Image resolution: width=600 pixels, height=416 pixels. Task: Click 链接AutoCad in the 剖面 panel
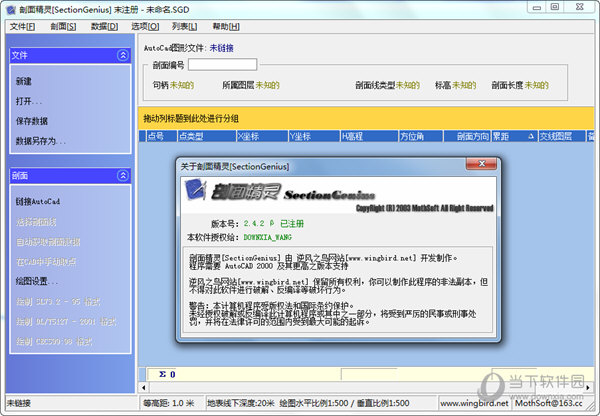pyautogui.click(x=38, y=201)
